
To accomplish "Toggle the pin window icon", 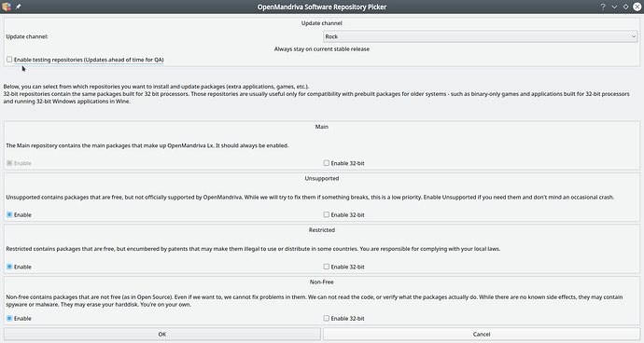I will tap(18, 7).
